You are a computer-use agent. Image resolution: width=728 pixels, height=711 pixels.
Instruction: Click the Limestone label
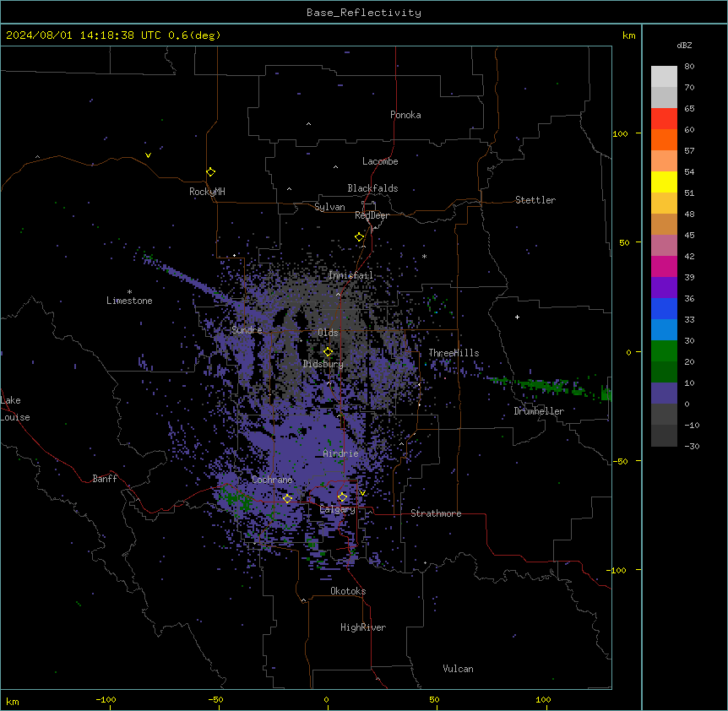(x=129, y=301)
